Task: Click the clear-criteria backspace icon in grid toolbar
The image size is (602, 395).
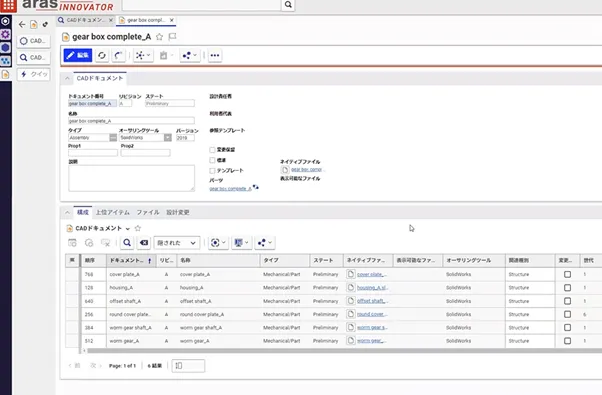Action: pos(144,243)
